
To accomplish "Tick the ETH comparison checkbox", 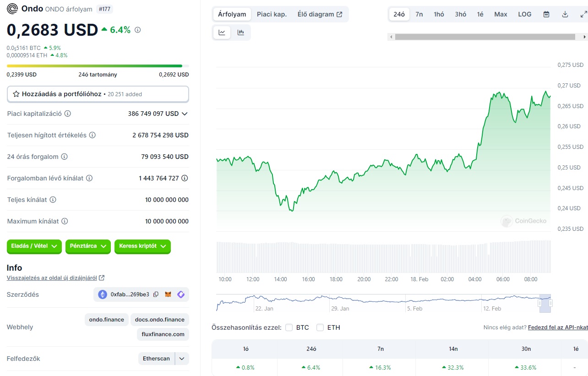I will point(320,327).
